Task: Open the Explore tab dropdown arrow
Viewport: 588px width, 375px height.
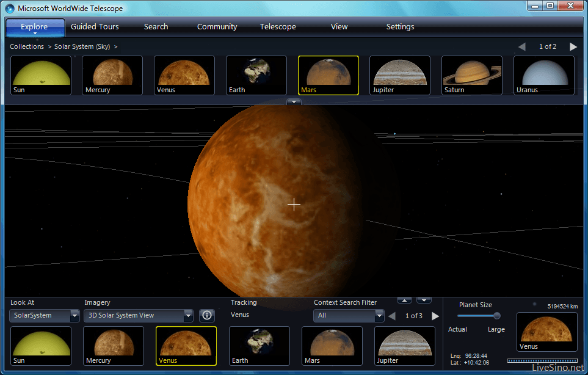Action: click(35, 34)
